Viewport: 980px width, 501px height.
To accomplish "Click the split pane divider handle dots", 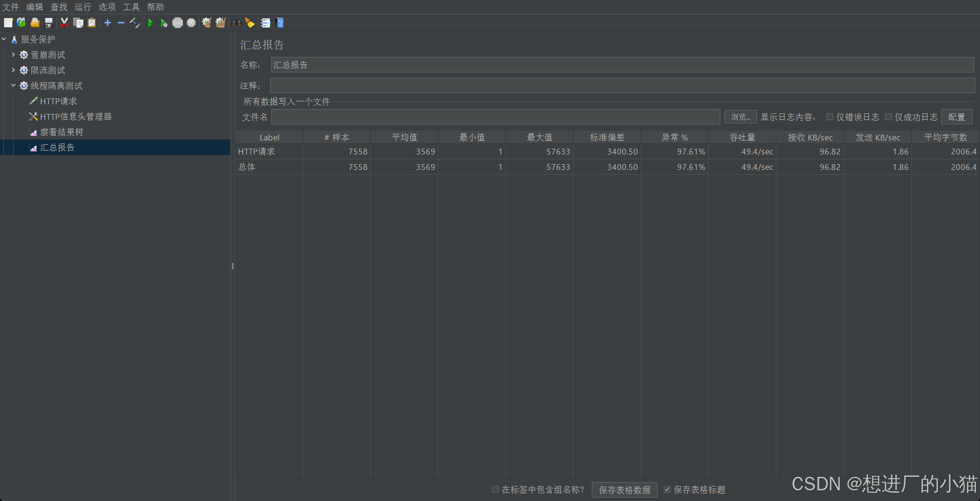I will coord(233,266).
